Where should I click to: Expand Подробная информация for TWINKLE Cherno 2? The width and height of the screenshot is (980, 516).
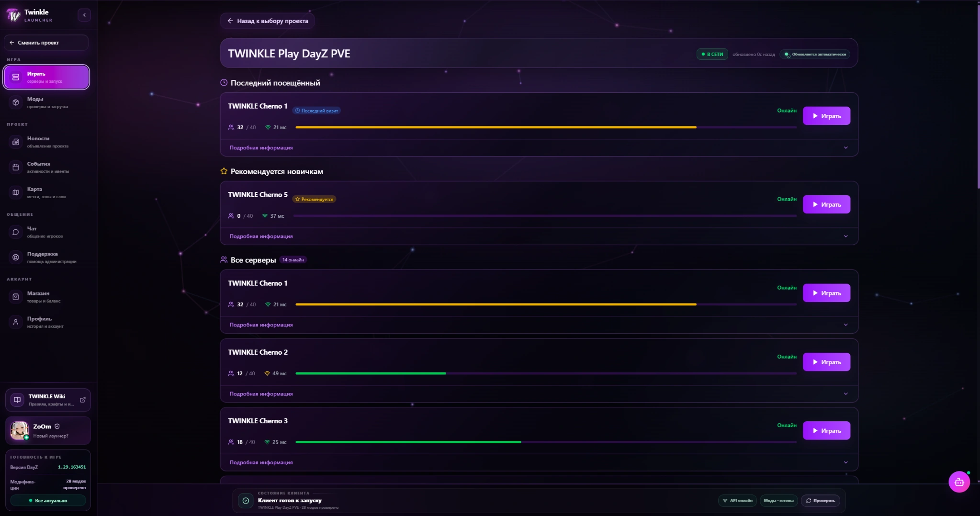coord(539,394)
